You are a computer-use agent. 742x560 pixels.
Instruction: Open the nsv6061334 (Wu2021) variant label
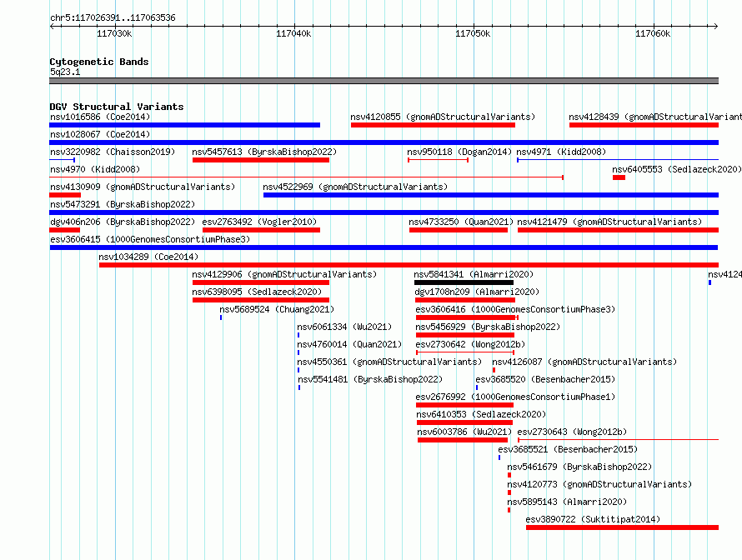pyautogui.click(x=344, y=327)
